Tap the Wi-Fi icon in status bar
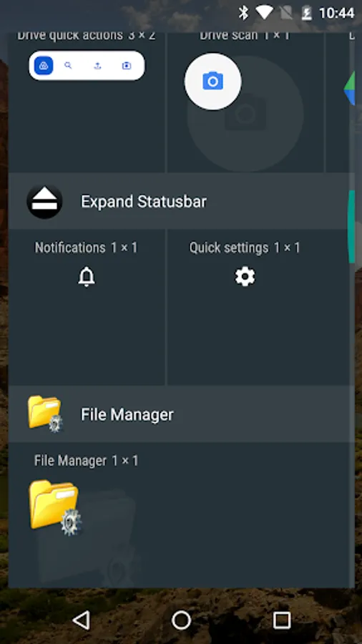This screenshot has height=644, width=362. click(264, 13)
